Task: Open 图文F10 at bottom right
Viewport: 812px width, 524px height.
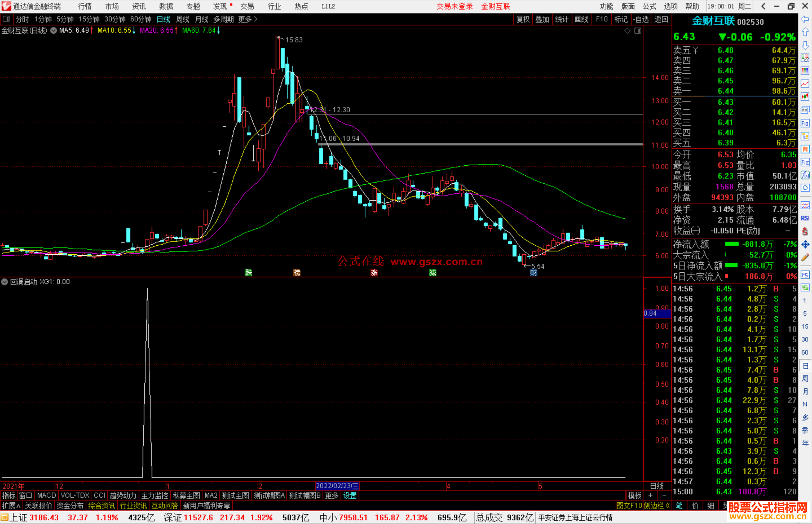Action: point(629,506)
